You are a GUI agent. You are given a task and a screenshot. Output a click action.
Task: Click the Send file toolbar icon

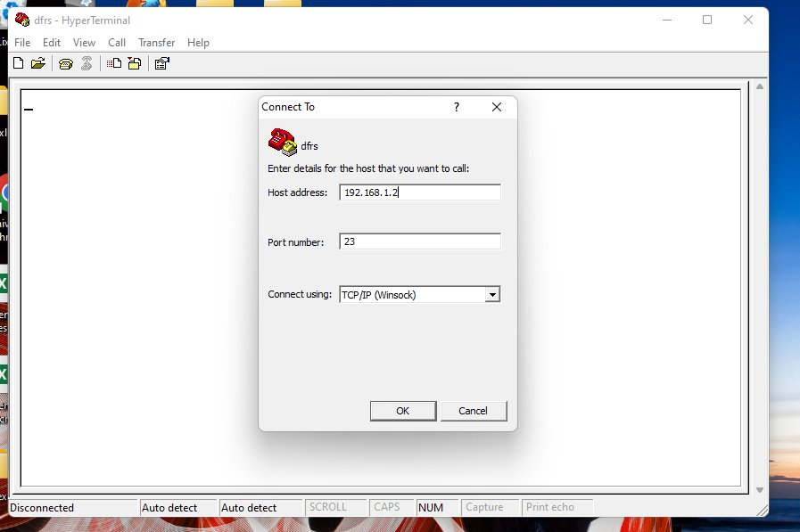click(x=114, y=63)
